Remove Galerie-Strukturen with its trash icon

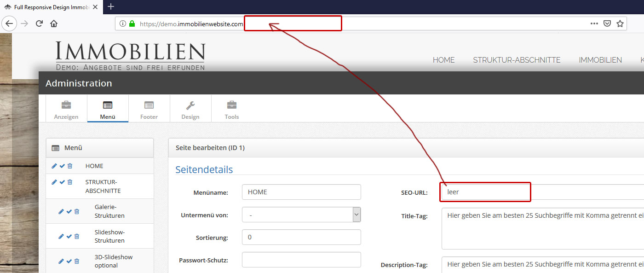click(x=77, y=211)
